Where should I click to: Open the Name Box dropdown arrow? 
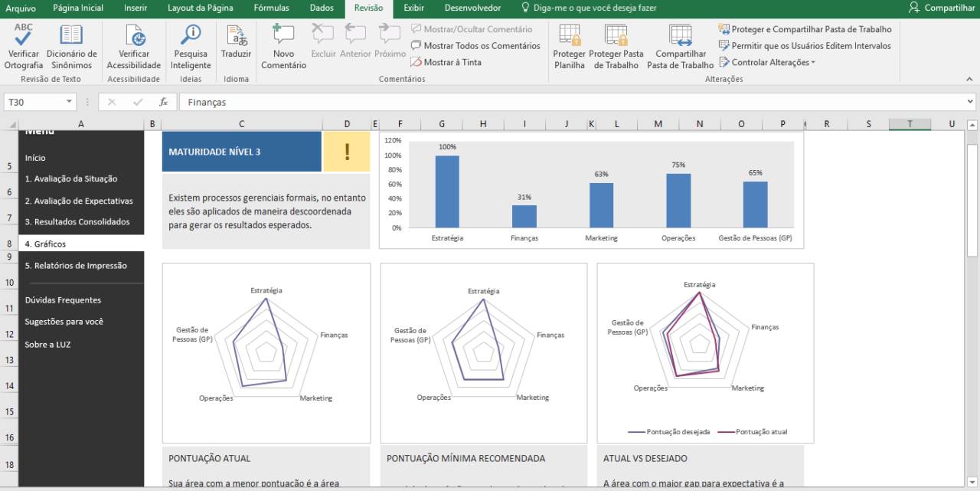[70, 102]
